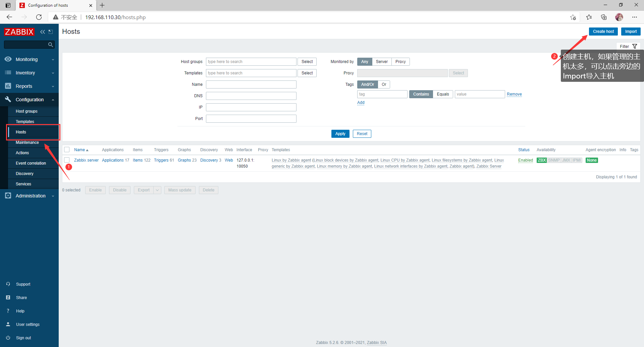The width and height of the screenshot is (644, 347).
Task: Open a new browser tab
Action: (x=102, y=5)
